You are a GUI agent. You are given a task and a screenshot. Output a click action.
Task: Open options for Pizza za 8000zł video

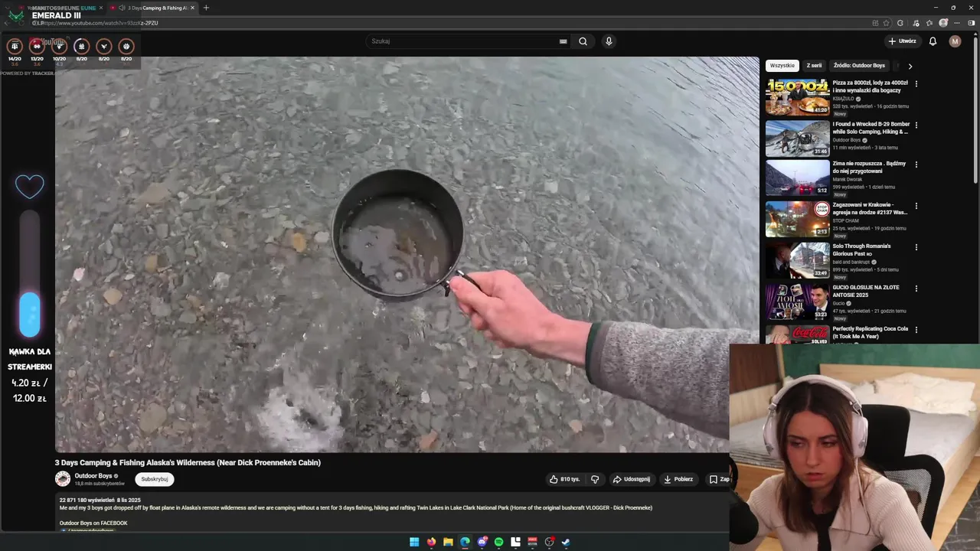[916, 83]
